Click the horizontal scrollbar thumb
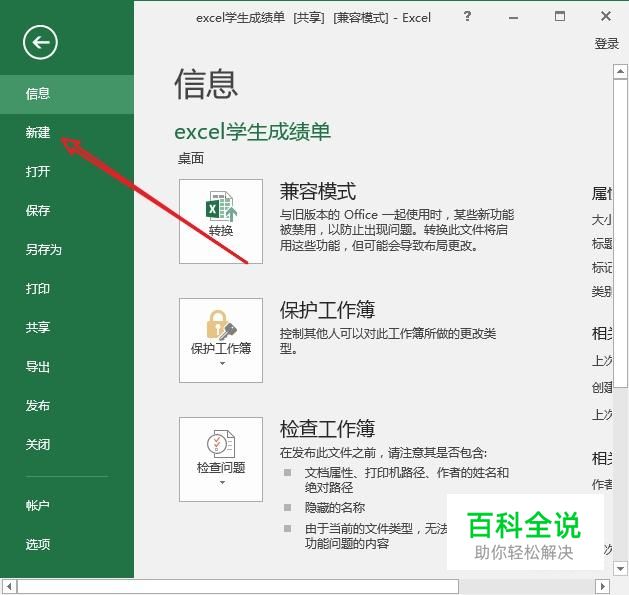 tap(237, 586)
